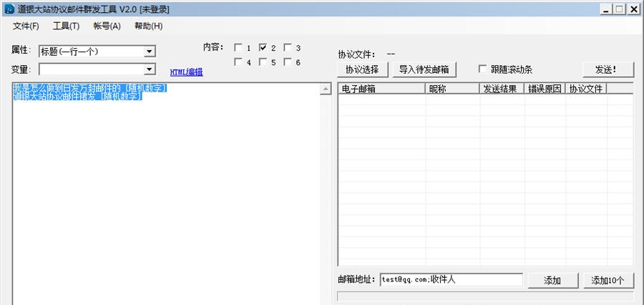Click the 协议文件 column header
644x305 pixels.
586,89
